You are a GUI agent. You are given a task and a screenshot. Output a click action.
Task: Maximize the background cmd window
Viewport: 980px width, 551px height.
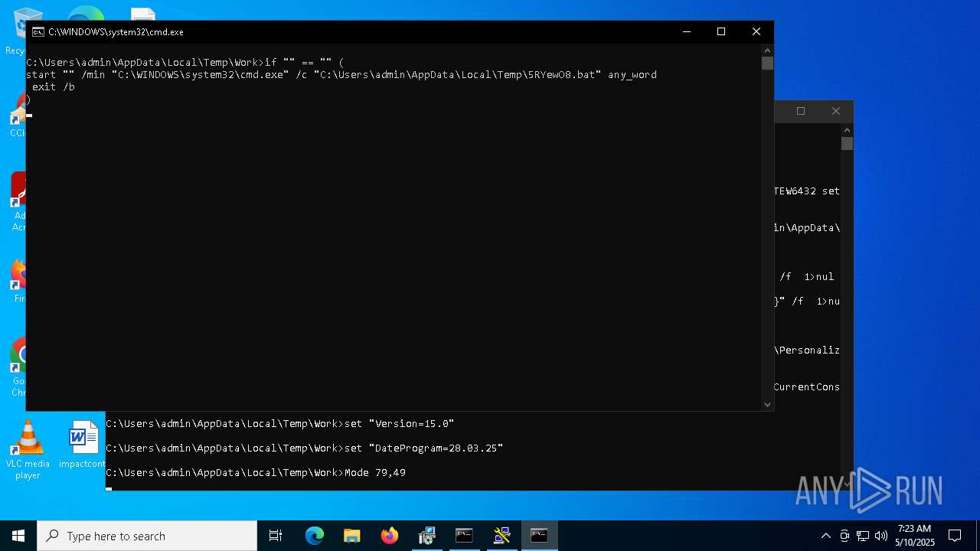(801, 111)
